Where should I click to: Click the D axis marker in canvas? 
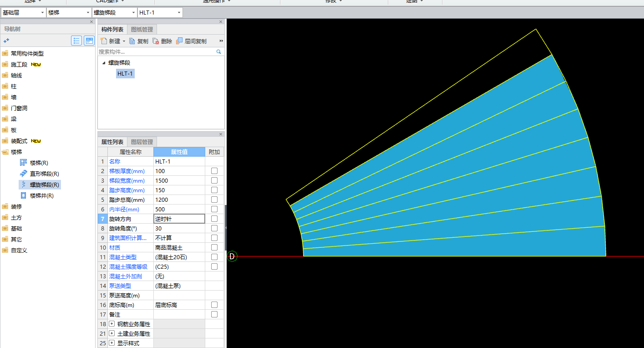point(232,256)
